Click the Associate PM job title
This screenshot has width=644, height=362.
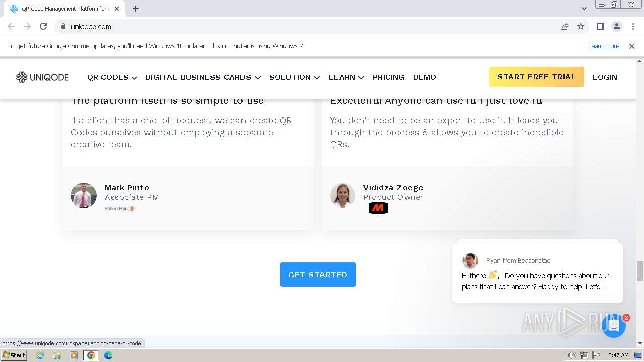132,197
